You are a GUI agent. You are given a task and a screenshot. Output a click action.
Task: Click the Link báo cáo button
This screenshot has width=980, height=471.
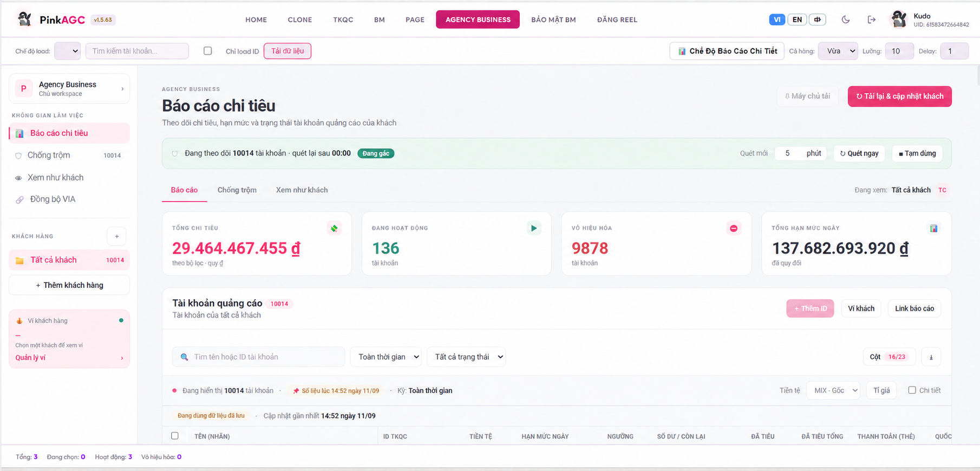point(914,308)
